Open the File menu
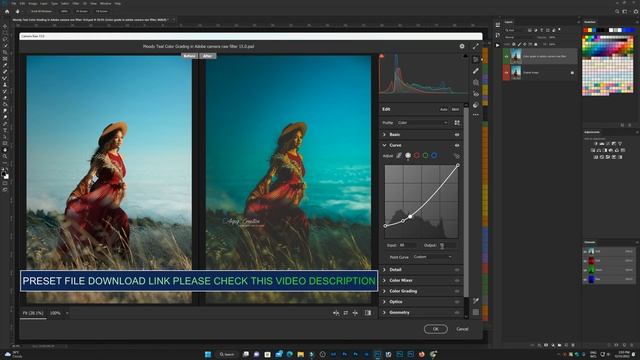This screenshot has height=360, width=640. 14,3
